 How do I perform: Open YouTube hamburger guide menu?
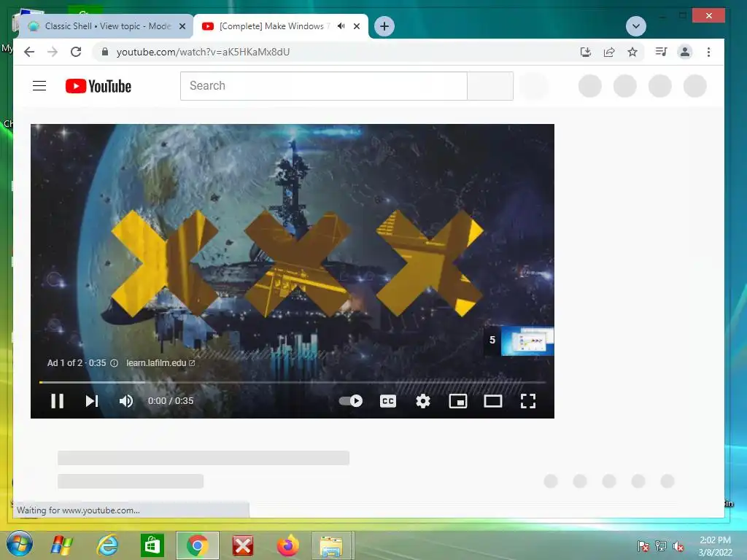(x=39, y=86)
